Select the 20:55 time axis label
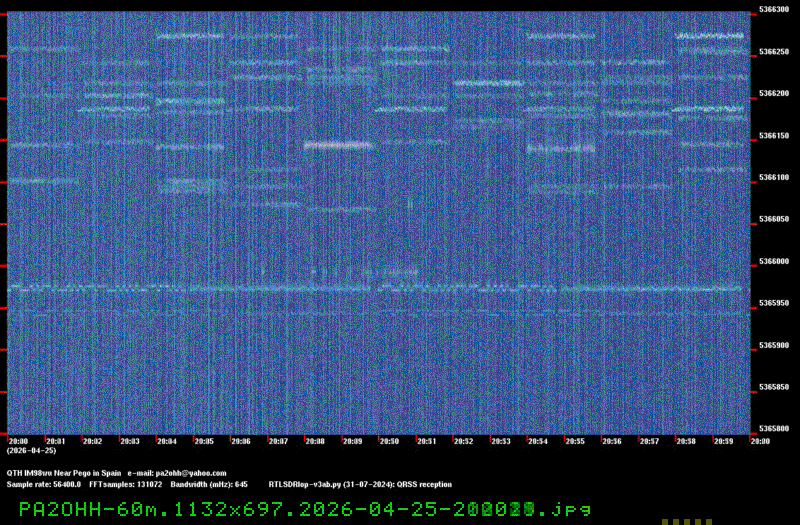This screenshot has height=525, width=800. pyautogui.click(x=576, y=441)
